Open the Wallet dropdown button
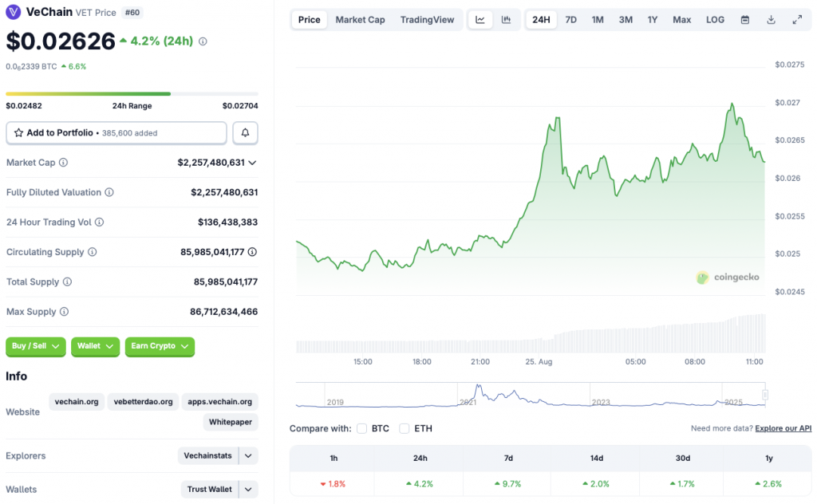The image size is (817, 504). point(96,346)
